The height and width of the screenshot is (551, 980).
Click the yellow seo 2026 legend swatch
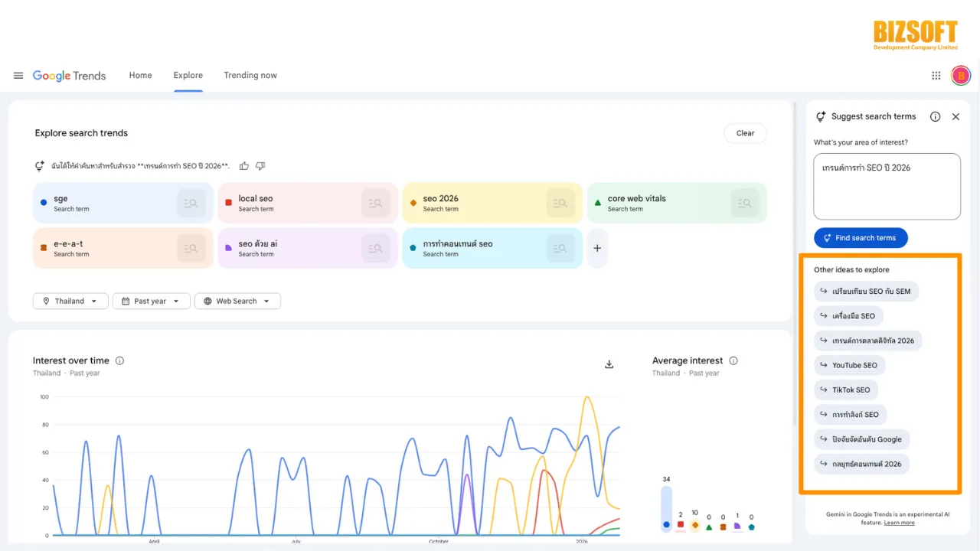point(694,525)
